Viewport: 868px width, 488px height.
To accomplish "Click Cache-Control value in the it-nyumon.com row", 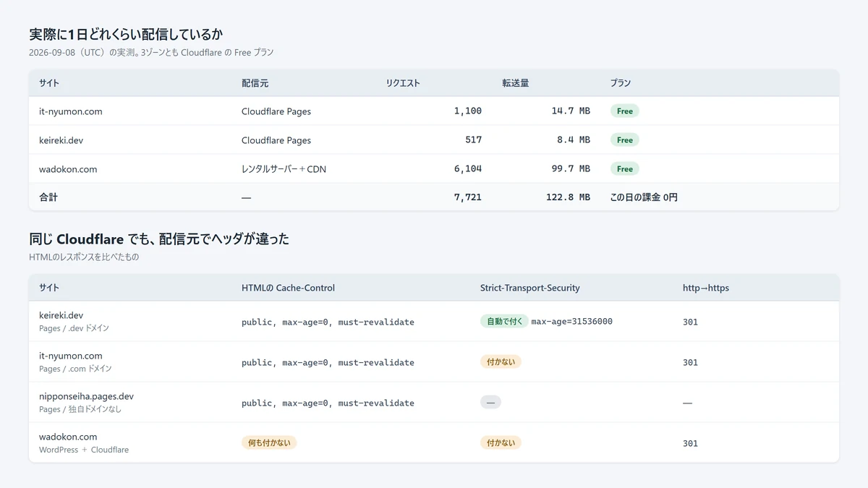I will tap(328, 362).
